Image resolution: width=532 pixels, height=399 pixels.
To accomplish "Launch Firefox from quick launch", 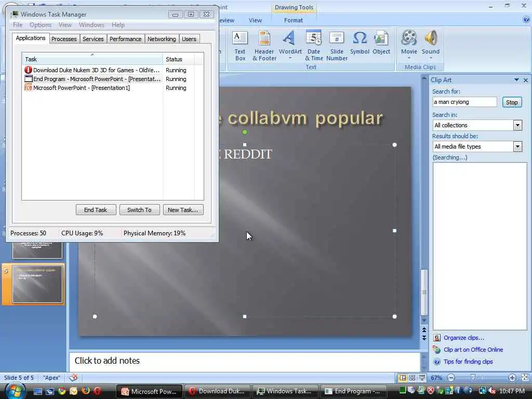I will [x=86, y=391].
